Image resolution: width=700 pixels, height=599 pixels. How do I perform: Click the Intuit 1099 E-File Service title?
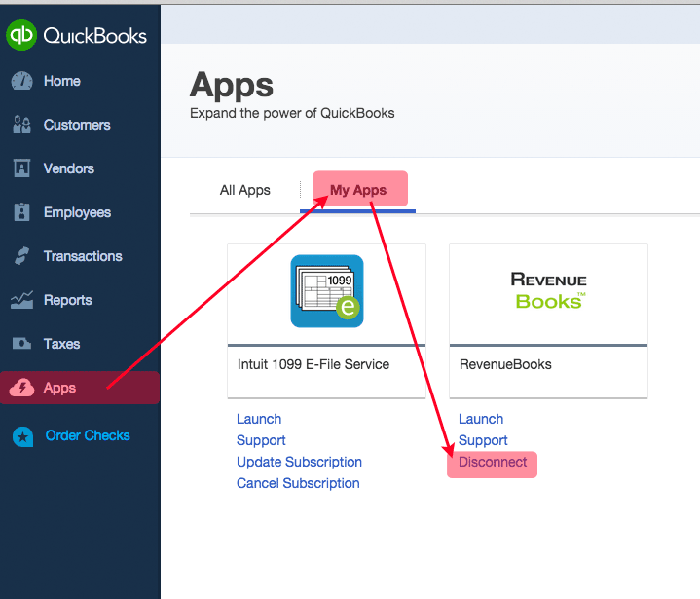[x=313, y=364]
